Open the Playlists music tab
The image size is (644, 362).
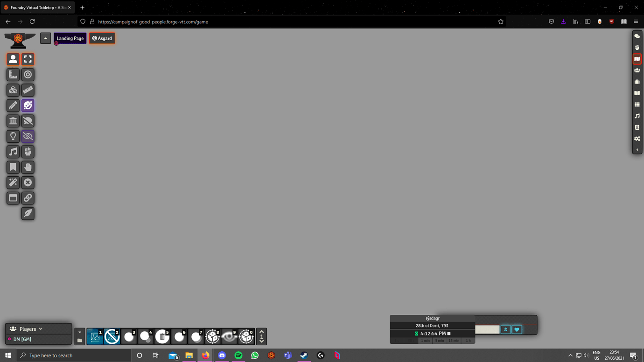click(637, 116)
